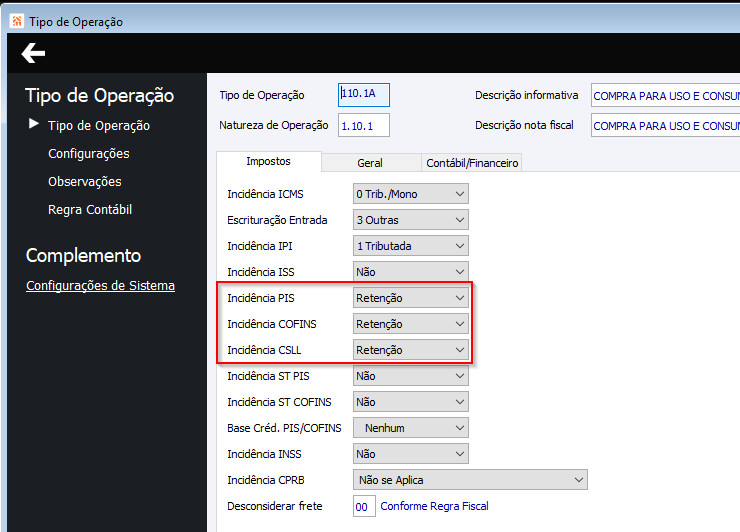Open the Incidência IPI dropdown

411,246
